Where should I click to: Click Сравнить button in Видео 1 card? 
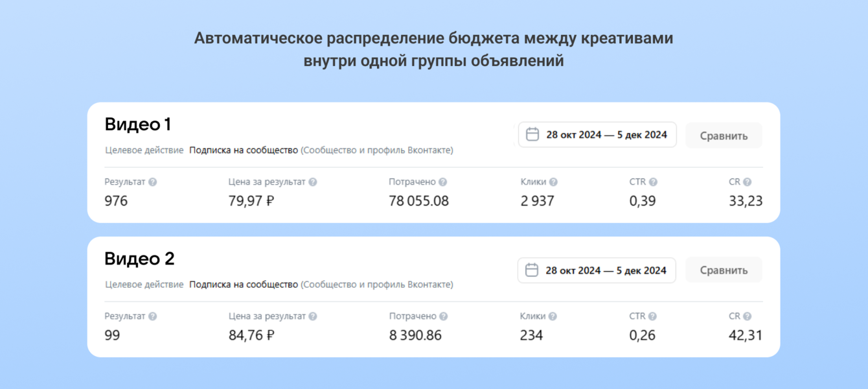click(724, 136)
